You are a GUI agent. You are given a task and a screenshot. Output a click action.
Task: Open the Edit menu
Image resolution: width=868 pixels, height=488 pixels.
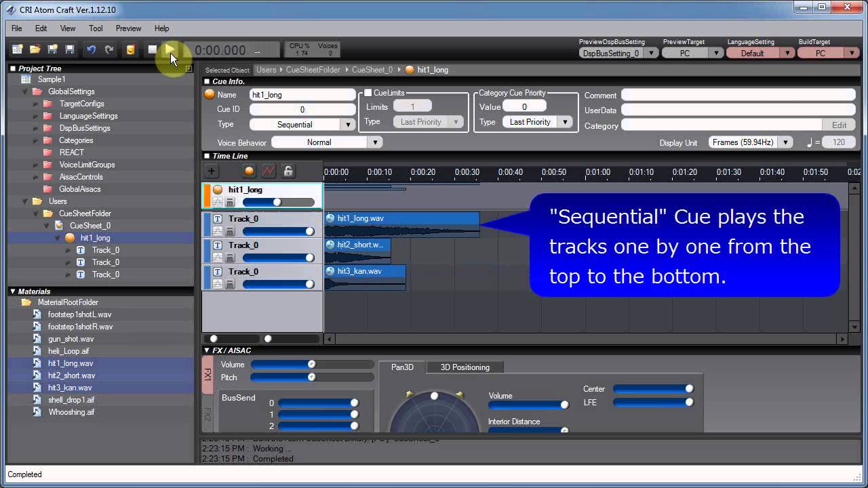[x=41, y=28]
